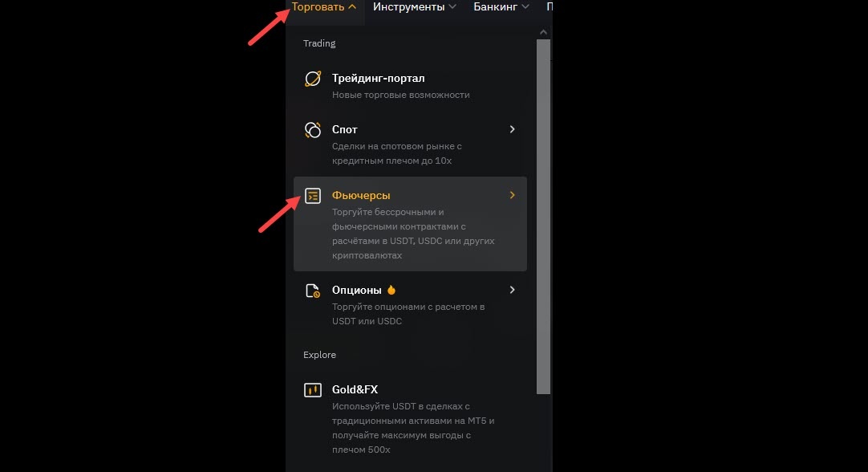This screenshot has height=472, width=868.
Task: Open the Спот trading title link
Action: click(x=344, y=129)
